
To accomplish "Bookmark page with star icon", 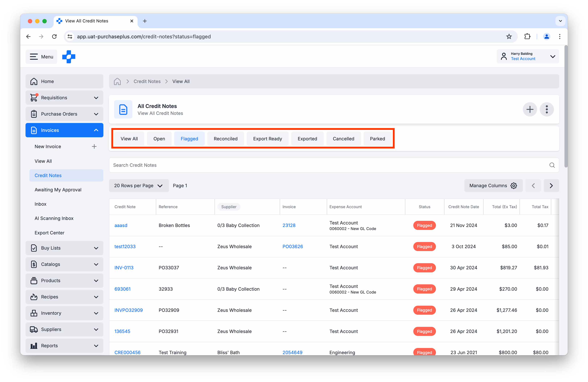I will click(509, 37).
